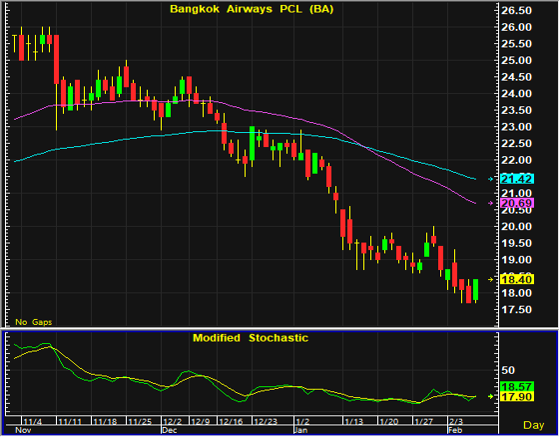Click the last green candlestick on the right
The width and height of the screenshot is (560, 437).
pos(475,290)
